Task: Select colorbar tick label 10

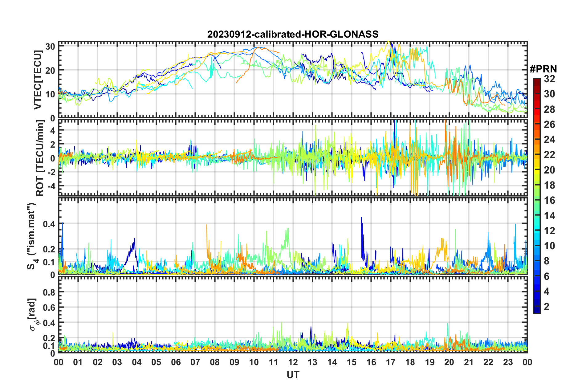Action: coord(549,246)
